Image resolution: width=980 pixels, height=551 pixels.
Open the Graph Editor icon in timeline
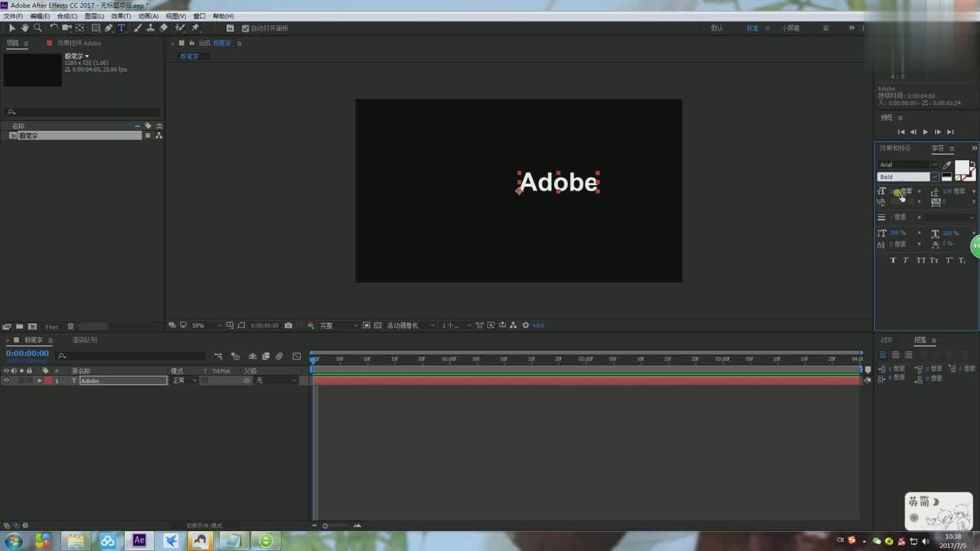coord(297,356)
